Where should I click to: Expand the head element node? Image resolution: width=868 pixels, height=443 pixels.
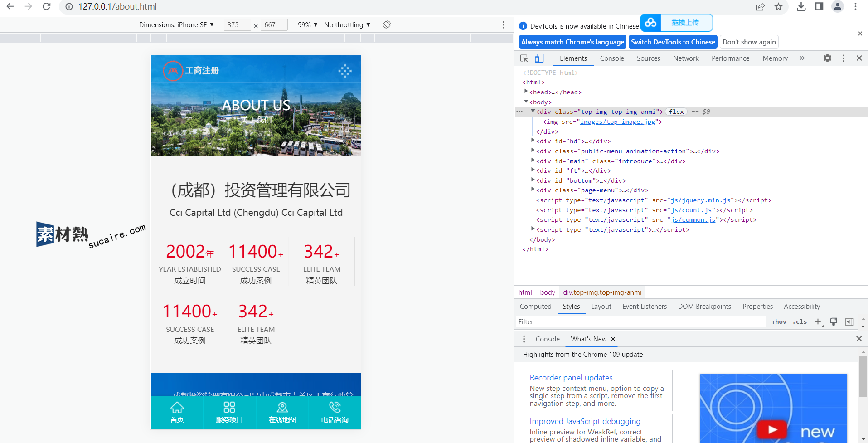click(526, 92)
